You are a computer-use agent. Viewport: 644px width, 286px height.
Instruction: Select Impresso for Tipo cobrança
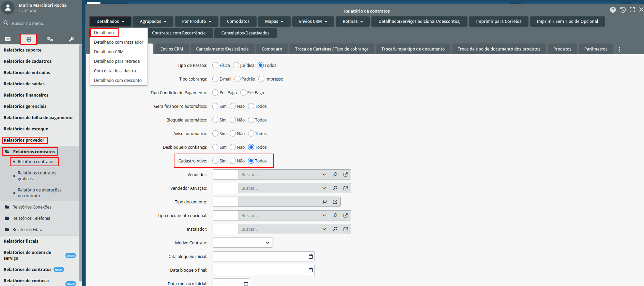pos(261,79)
